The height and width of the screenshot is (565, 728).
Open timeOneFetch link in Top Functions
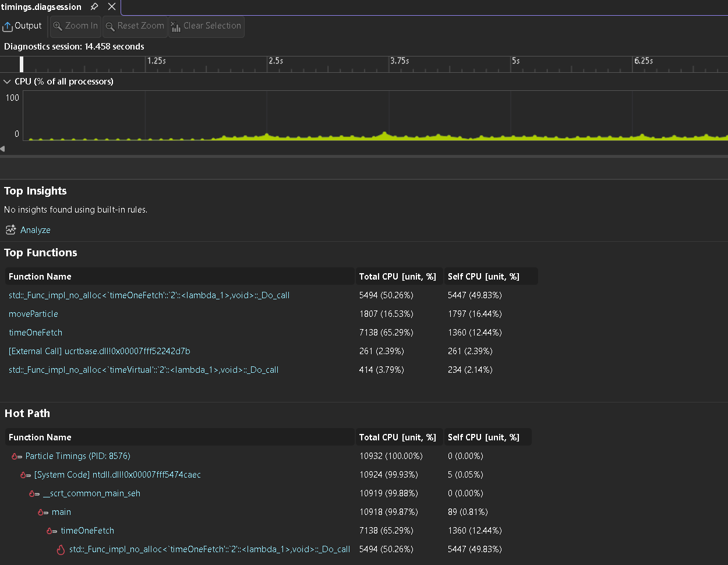tap(36, 333)
